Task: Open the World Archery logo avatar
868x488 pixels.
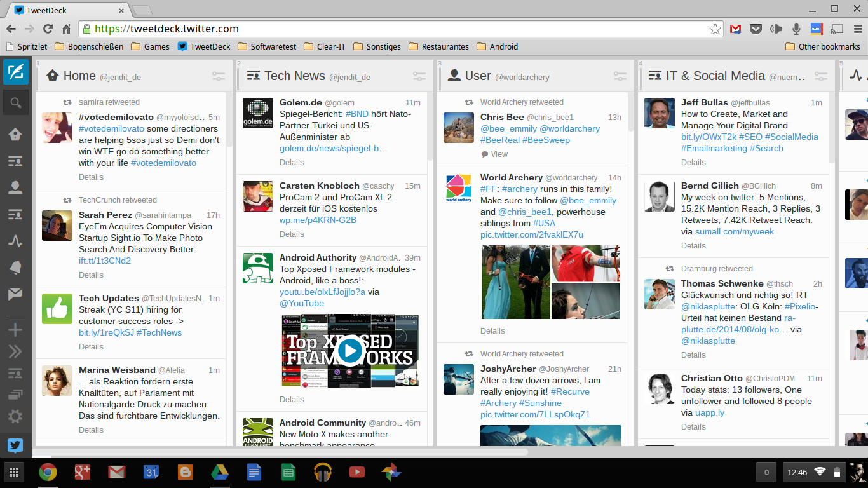Action: (x=459, y=188)
